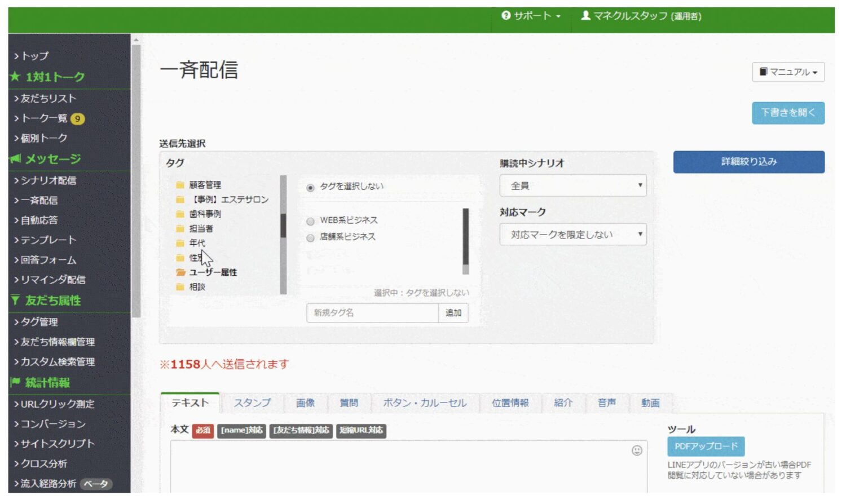Click the book icon on マニュアル button
The width and height of the screenshot is (846, 504).
pyautogui.click(x=763, y=72)
